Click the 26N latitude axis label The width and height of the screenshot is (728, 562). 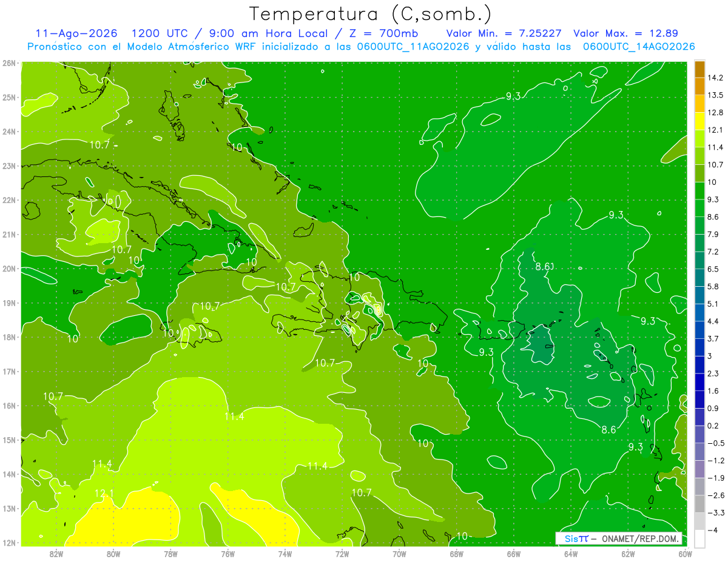pos(9,63)
